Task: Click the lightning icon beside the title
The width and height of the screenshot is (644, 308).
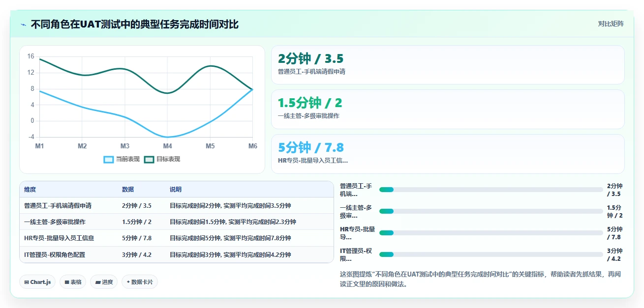Action: pos(23,24)
